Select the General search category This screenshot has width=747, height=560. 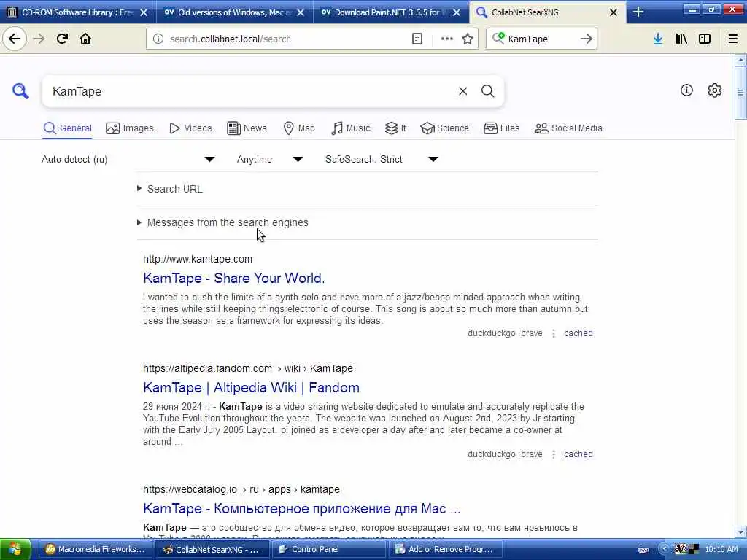click(x=67, y=128)
